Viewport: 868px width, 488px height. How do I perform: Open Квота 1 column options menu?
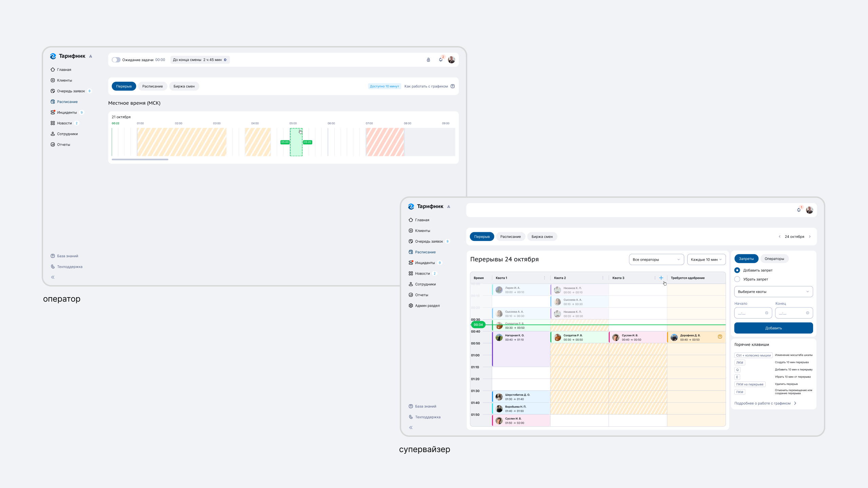[545, 278]
